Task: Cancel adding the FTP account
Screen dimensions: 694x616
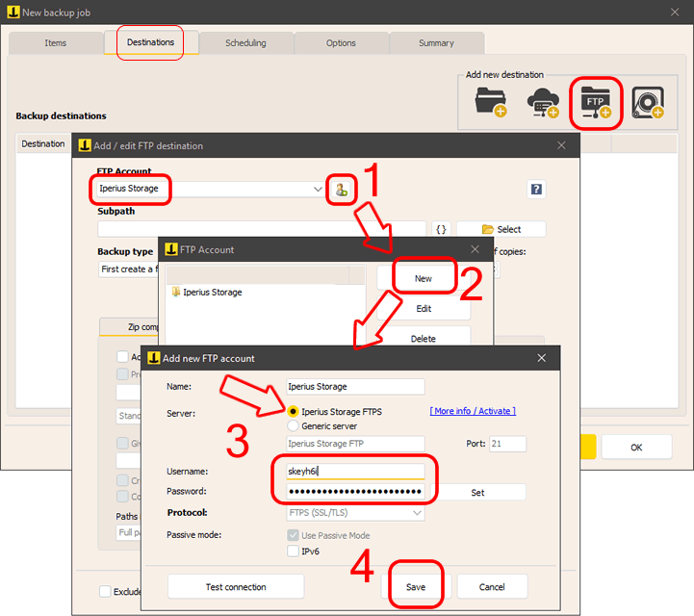Action: tap(492, 587)
